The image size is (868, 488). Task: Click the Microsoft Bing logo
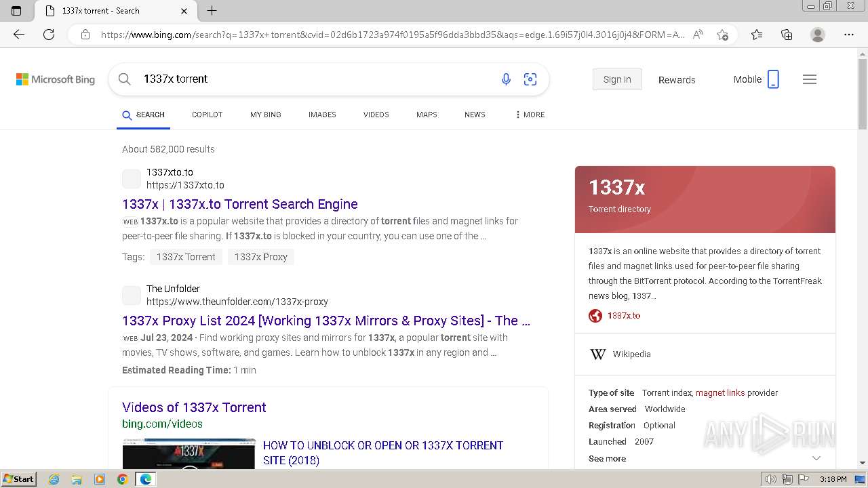coord(56,79)
